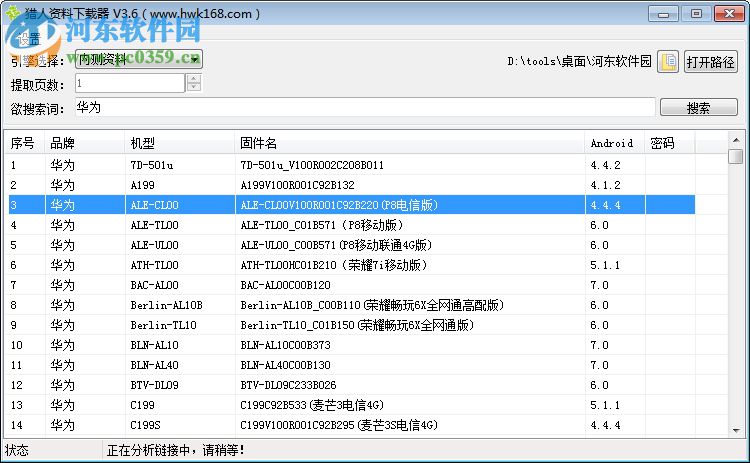The width and height of the screenshot is (750, 463).
Task: Click the status message 正在分析链接中
Action: (176, 450)
